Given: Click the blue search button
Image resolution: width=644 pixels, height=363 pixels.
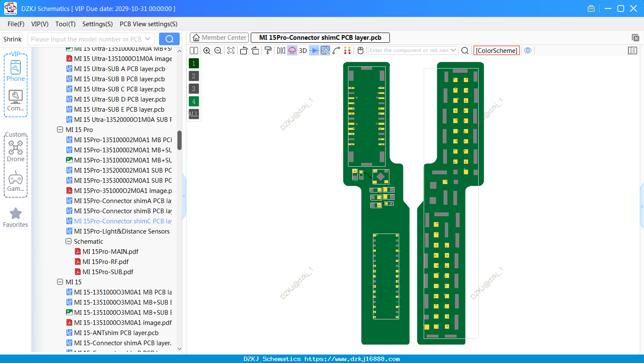Looking at the screenshot, I should [169, 39].
